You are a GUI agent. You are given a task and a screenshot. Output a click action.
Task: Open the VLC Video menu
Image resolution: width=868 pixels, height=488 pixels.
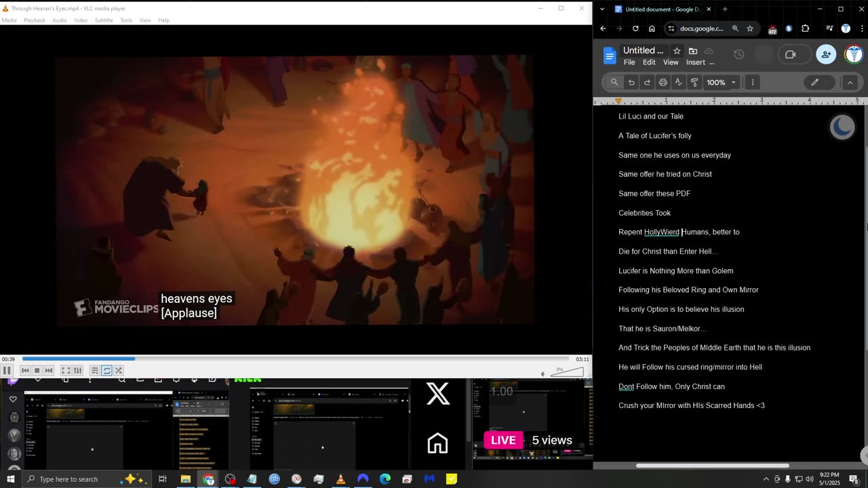pos(81,20)
